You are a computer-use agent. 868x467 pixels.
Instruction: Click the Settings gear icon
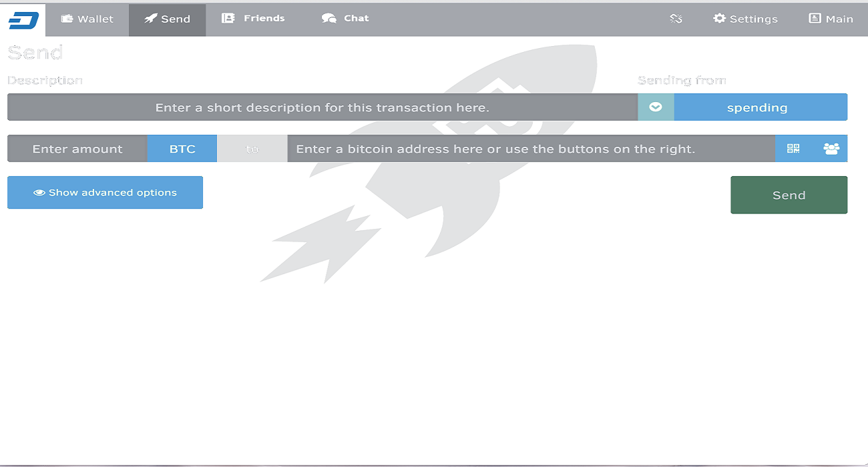(719, 19)
